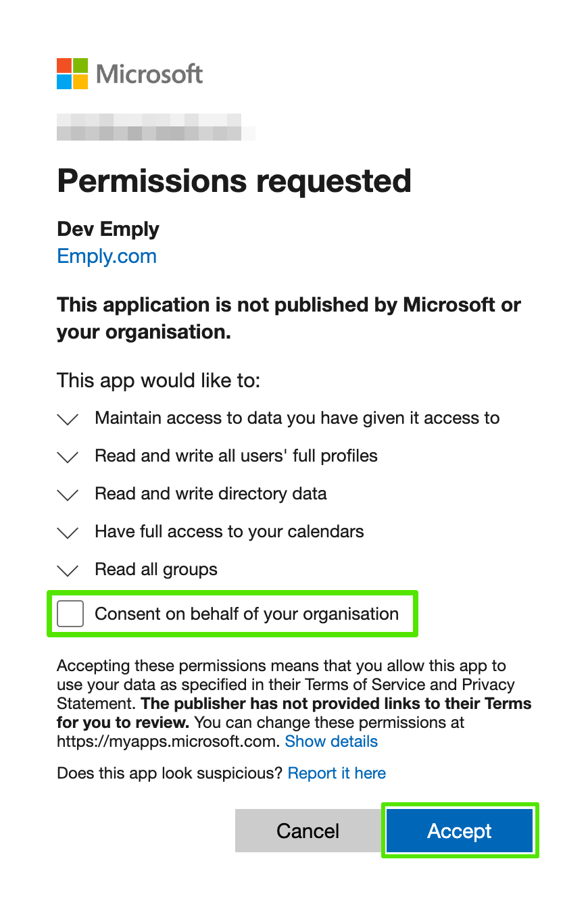588x907 pixels.
Task: Click the 'Permissions requested' heading
Action: point(234,181)
